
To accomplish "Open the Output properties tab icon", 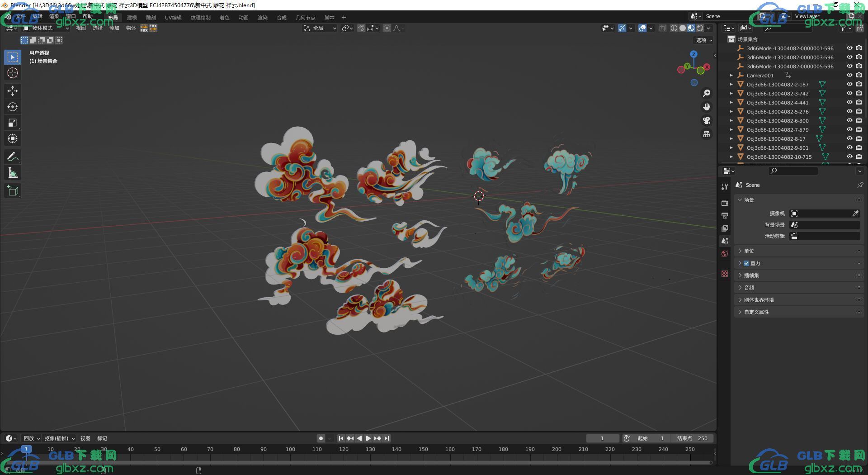I will 725,215.
